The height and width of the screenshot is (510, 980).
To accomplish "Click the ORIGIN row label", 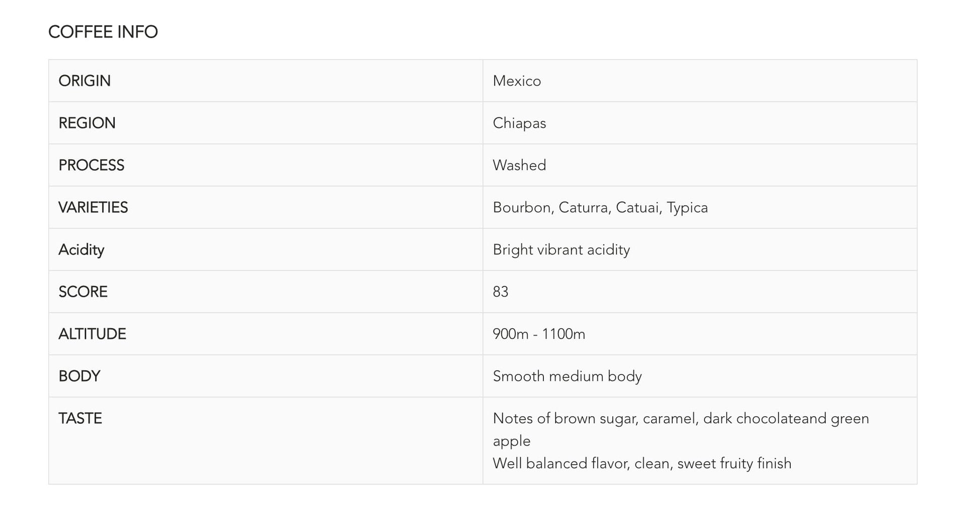I will pos(85,81).
